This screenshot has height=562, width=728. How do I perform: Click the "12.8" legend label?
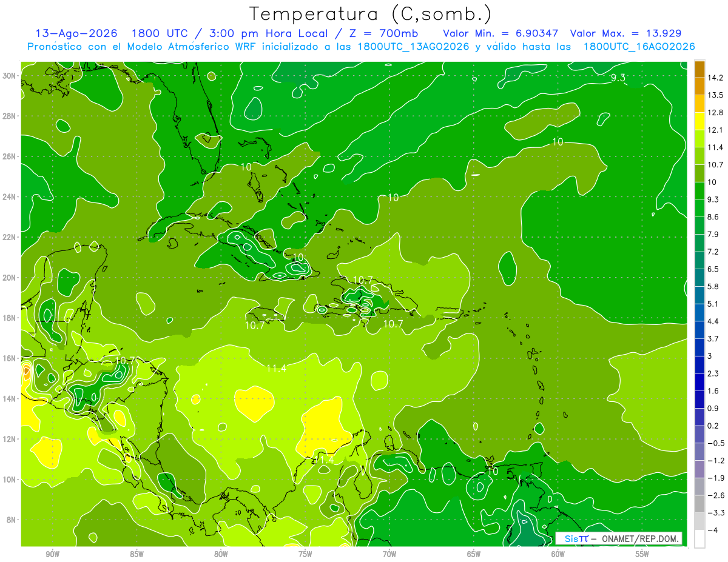715,112
